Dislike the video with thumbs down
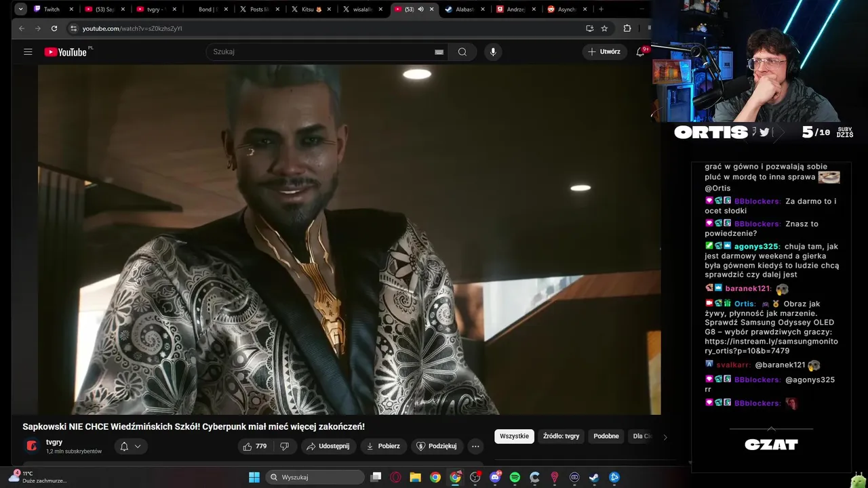This screenshot has width=868, height=488. [x=285, y=446]
